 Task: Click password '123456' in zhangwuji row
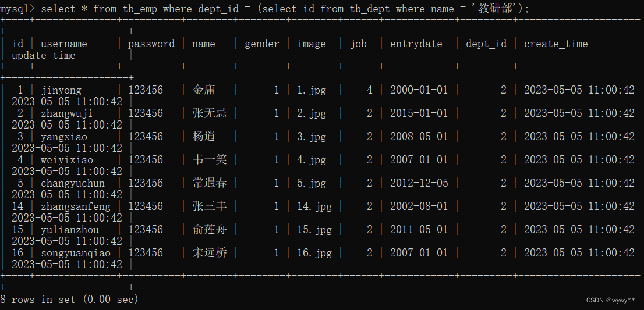pos(146,113)
